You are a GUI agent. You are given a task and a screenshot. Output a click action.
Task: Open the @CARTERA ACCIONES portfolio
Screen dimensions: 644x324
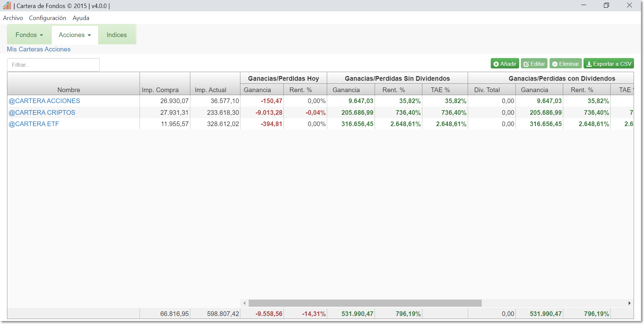44,101
